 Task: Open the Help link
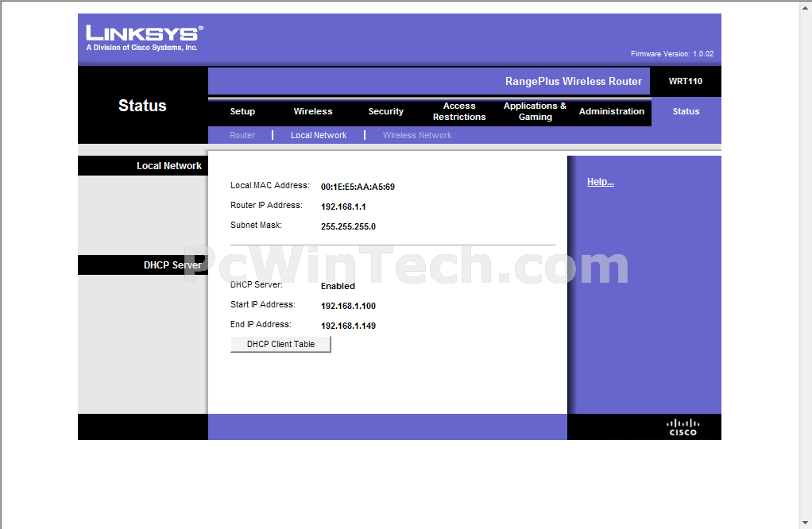click(600, 182)
